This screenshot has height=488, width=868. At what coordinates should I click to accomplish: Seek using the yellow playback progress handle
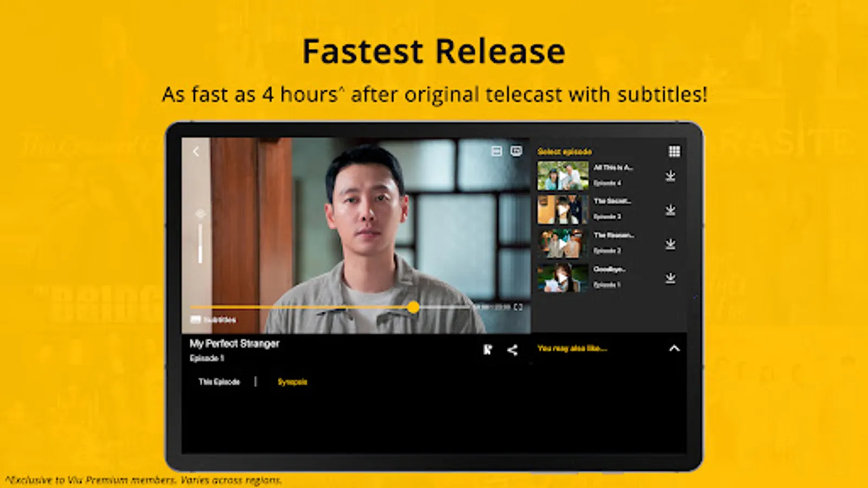click(x=413, y=307)
